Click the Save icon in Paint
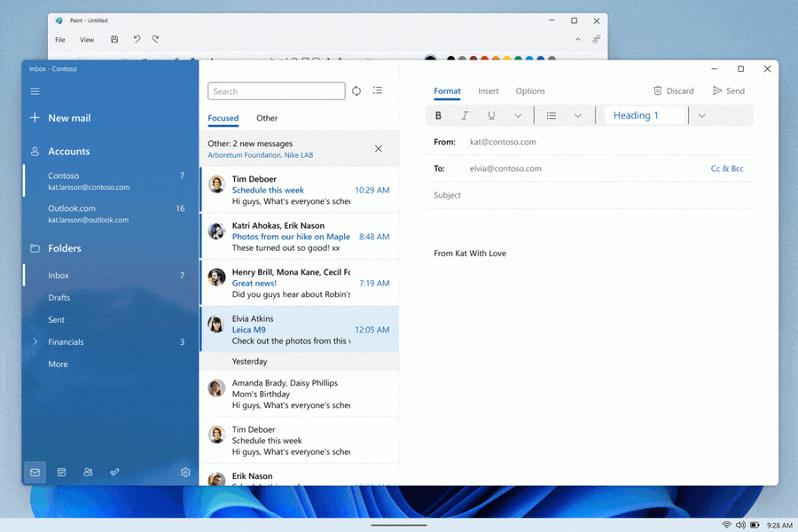798x532 pixels. 114,40
